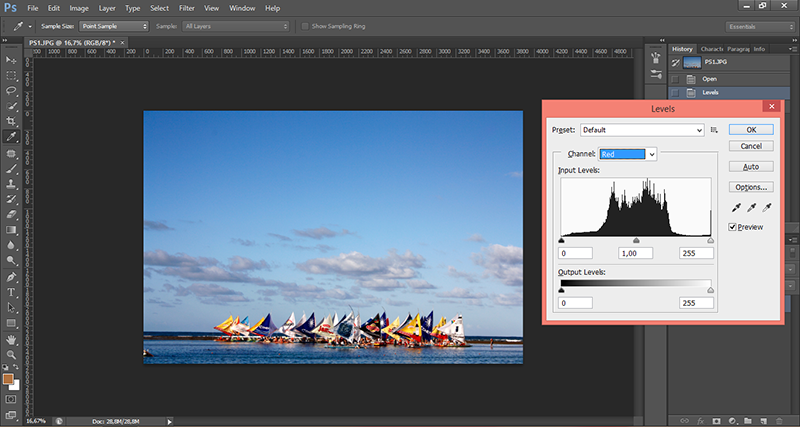Viewport: 800px width, 427px height.
Task: Switch to the Characts panel tab
Action: pos(712,48)
